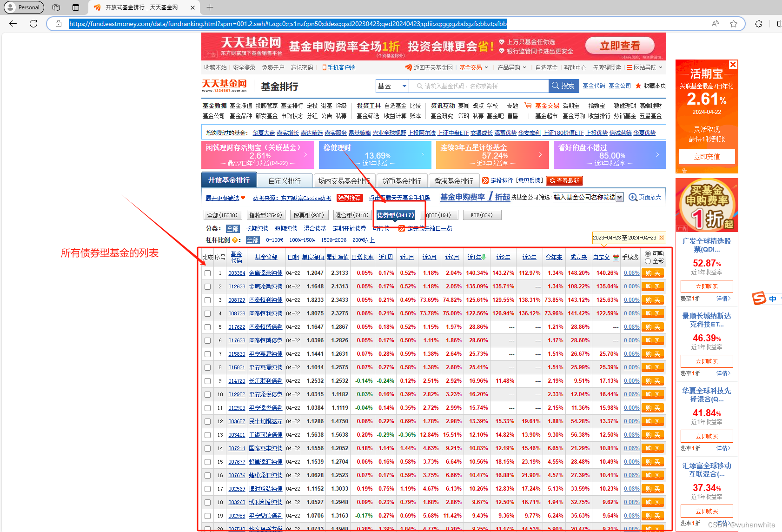Tick compare checkbox for fund 015830
The width and height of the screenshot is (782, 532).
[208, 354]
